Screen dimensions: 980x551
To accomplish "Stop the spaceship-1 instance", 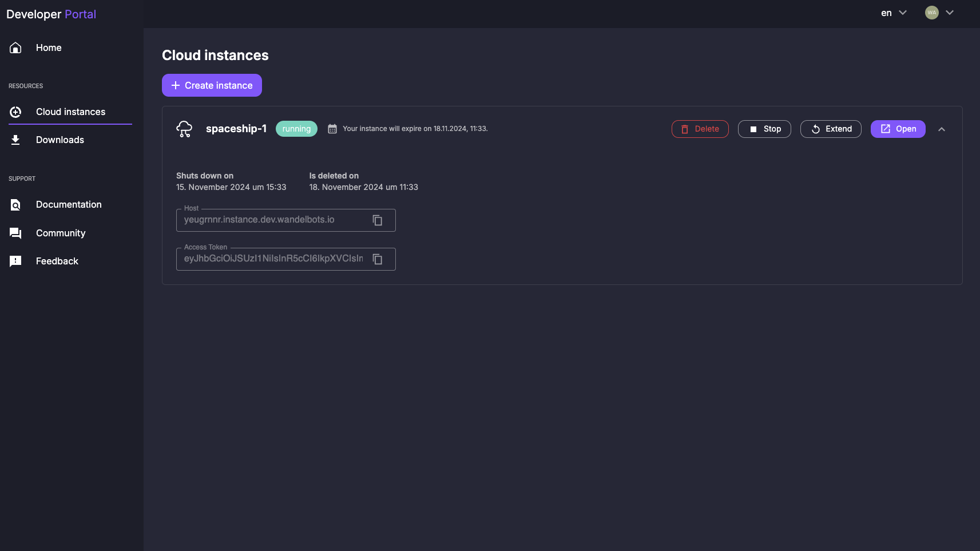I will click(x=764, y=129).
